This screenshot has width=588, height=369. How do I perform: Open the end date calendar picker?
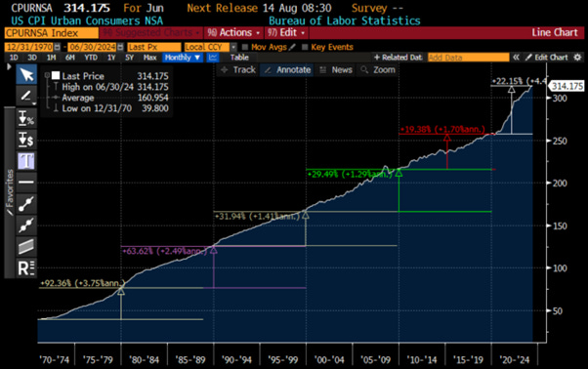point(120,47)
